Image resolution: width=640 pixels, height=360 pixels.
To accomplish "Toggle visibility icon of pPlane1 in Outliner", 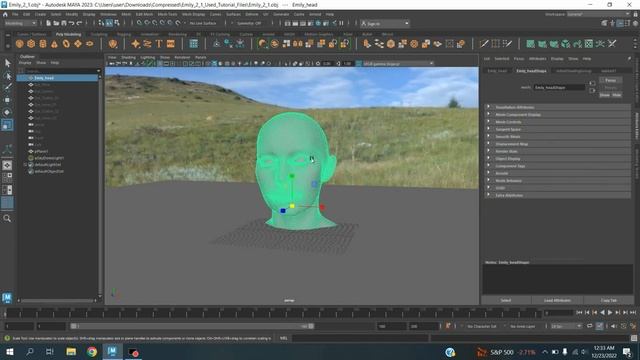I will coord(31,151).
